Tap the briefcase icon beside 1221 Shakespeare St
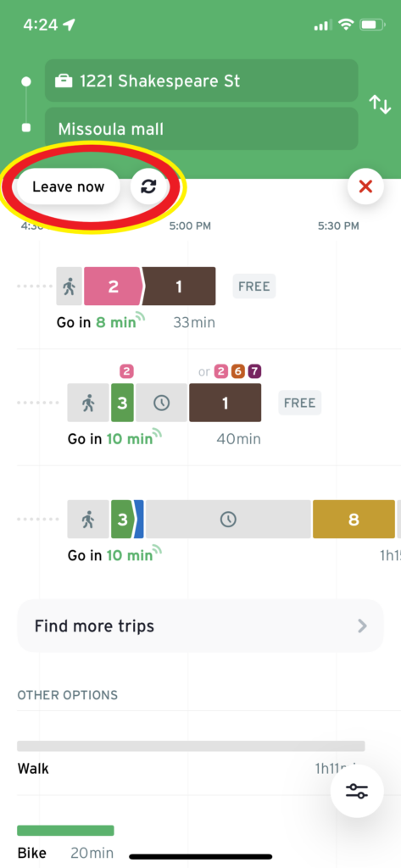Viewport: 401px width, 868px height. [x=64, y=81]
